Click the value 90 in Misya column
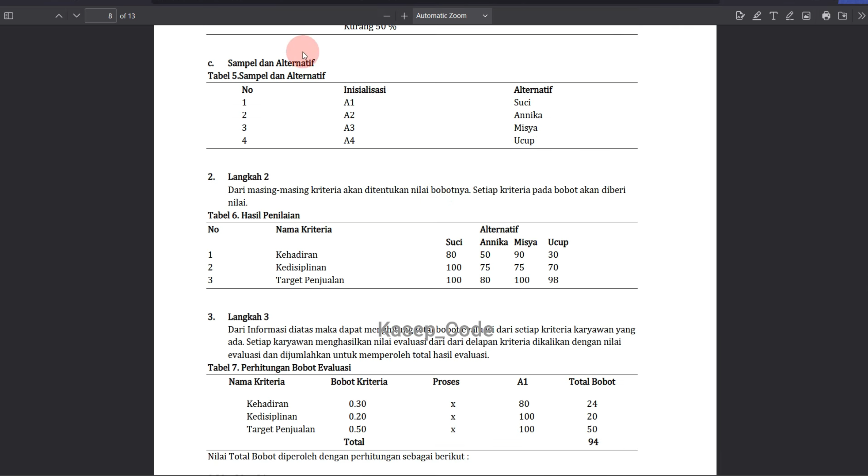The width and height of the screenshot is (868, 476). point(519,255)
